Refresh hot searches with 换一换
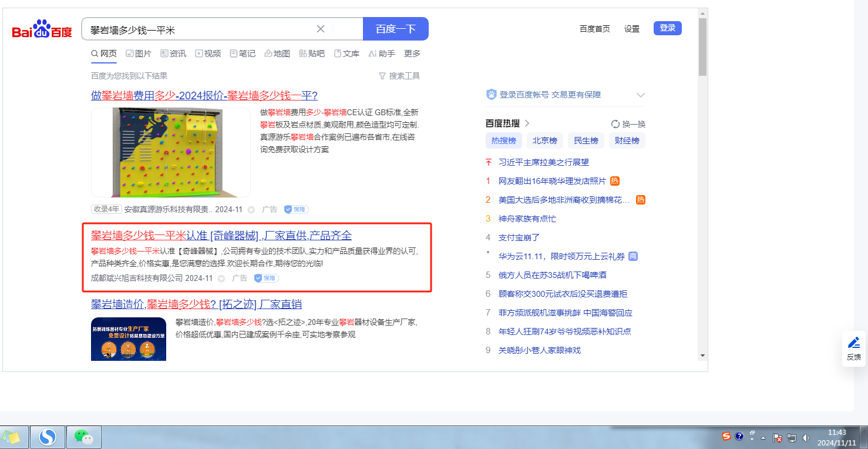Viewport: 868px width, 449px height. coord(628,124)
